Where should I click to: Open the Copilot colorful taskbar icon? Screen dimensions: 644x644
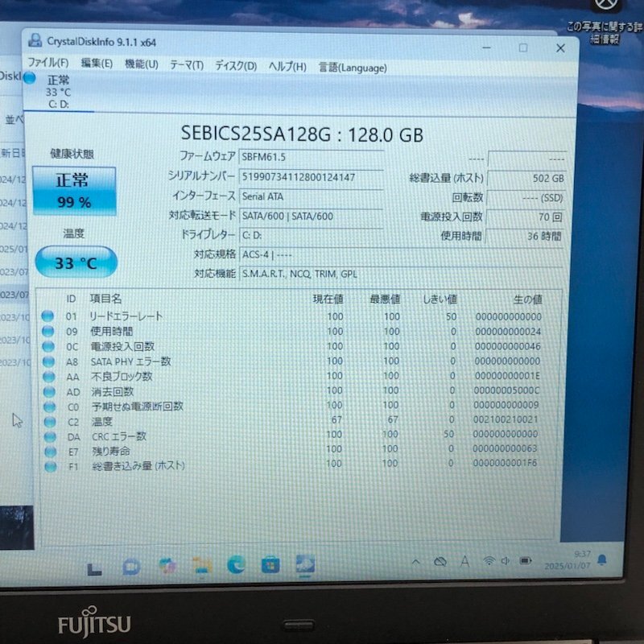(167, 566)
